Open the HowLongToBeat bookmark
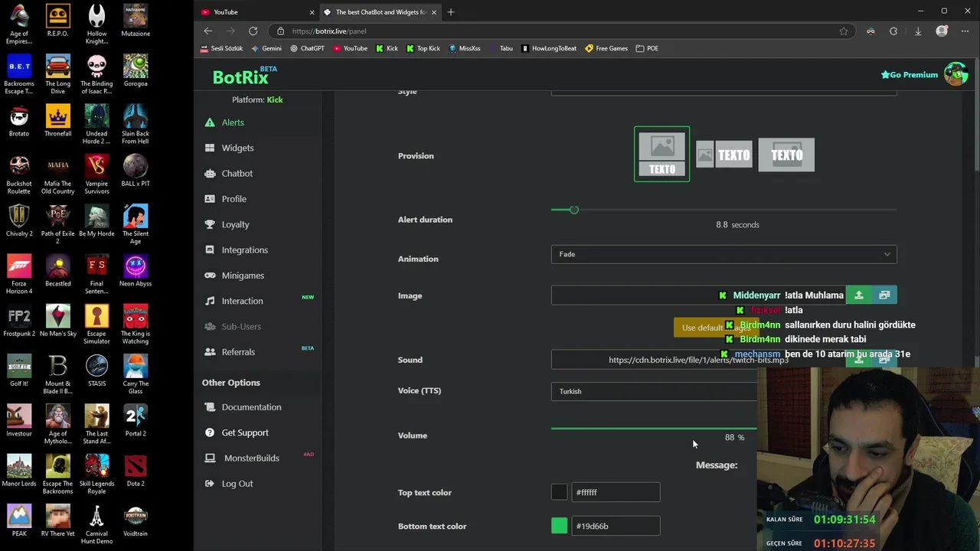Screen dimensions: 980x551 click(549, 48)
